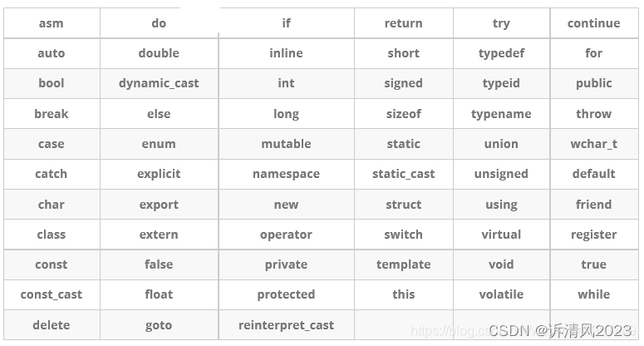Click the 'operator' keyword cell
This screenshot has width=644, height=346.
pyautogui.click(x=286, y=235)
